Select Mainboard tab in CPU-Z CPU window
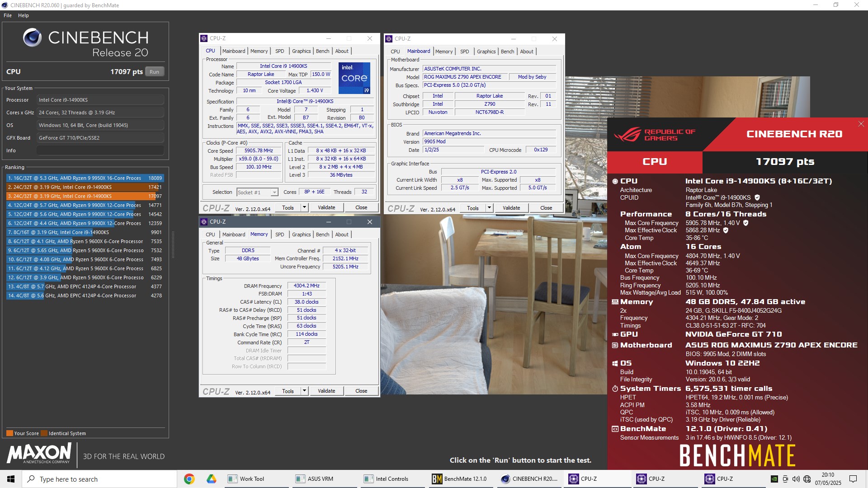 (x=234, y=51)
